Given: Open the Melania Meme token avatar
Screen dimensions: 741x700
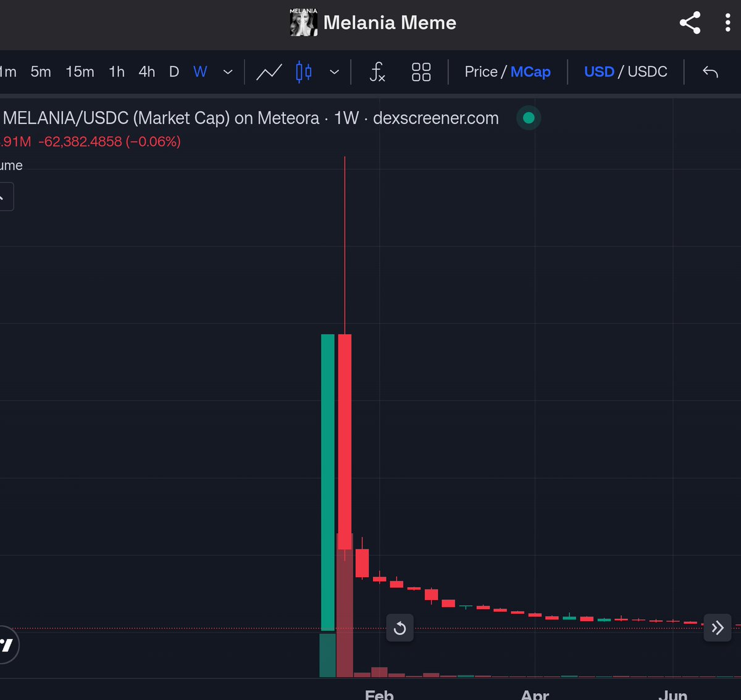Looking at the screenshot, I should point(304,22).
